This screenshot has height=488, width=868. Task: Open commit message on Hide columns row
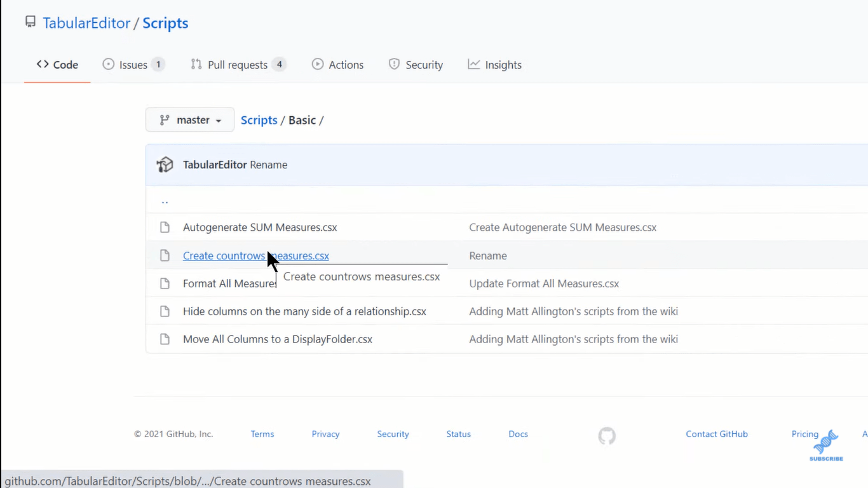click(x=573, y=311)
